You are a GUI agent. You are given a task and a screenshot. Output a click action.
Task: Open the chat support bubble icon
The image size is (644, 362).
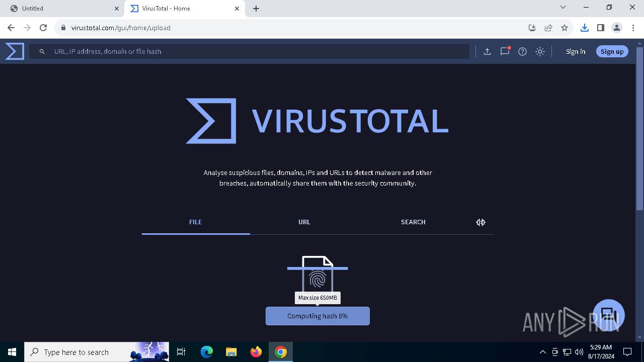coord(608,315)
